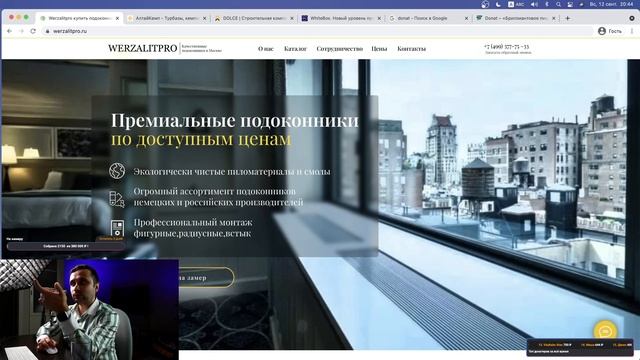The width and height of the screenshot is (640, 360).
Task: Click the +7 (499) phone number
Action: (x=507, y=47)
